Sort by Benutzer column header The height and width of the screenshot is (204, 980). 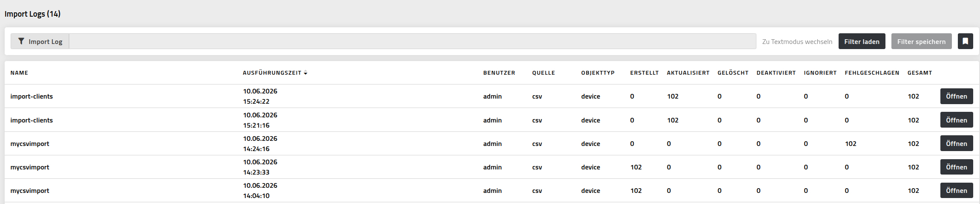coord(499,73)
